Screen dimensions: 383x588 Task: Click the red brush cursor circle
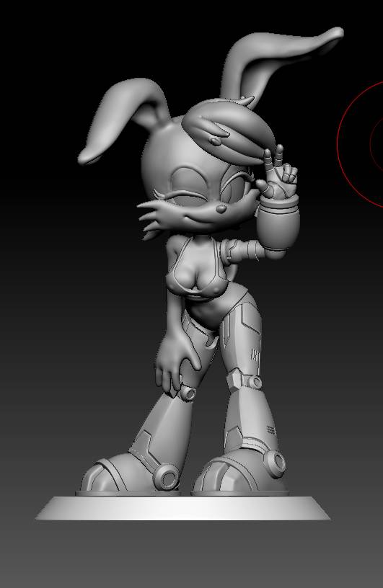[x=360, y=144]
